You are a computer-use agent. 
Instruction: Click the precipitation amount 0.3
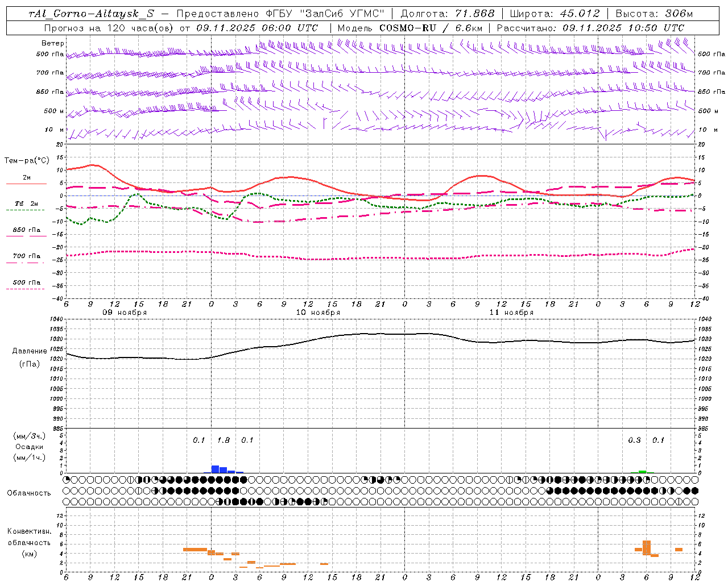click(634, 440)
